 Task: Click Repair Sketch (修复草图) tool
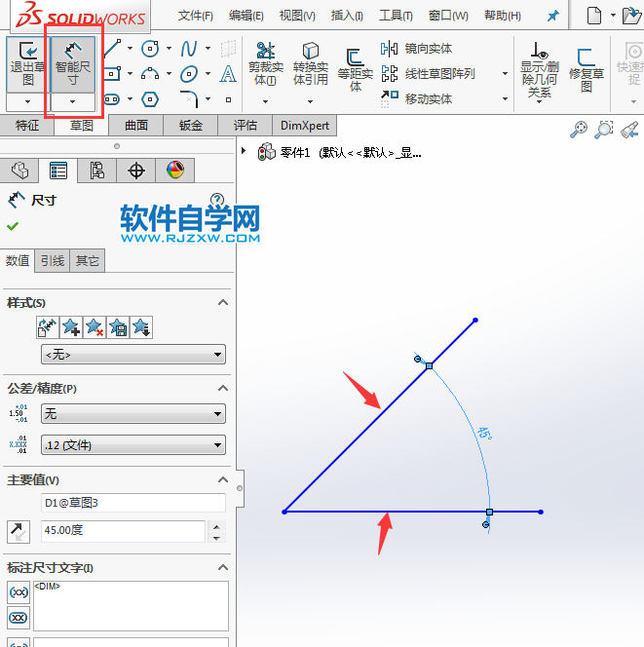[587, 69]
